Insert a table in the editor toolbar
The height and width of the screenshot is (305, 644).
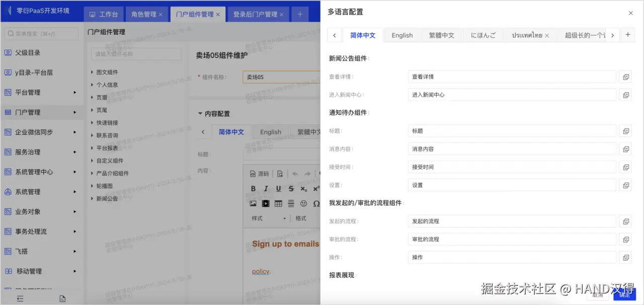(x=278, y=204)
